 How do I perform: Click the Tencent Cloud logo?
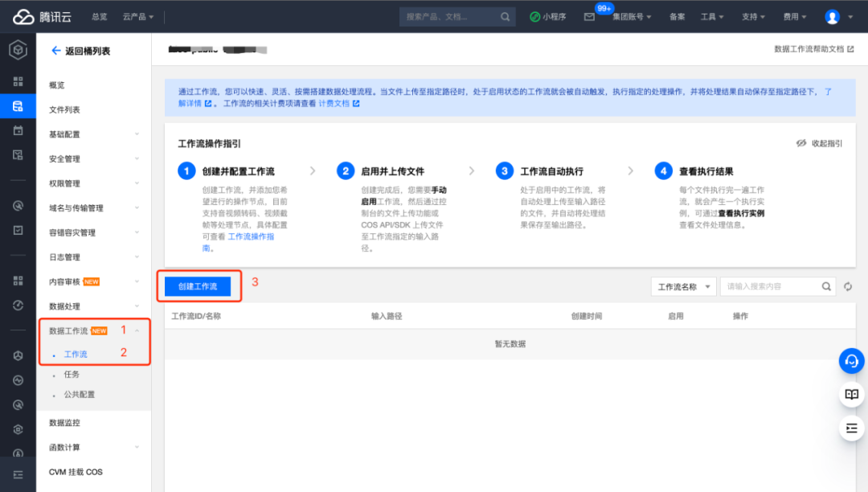[42, 17]
